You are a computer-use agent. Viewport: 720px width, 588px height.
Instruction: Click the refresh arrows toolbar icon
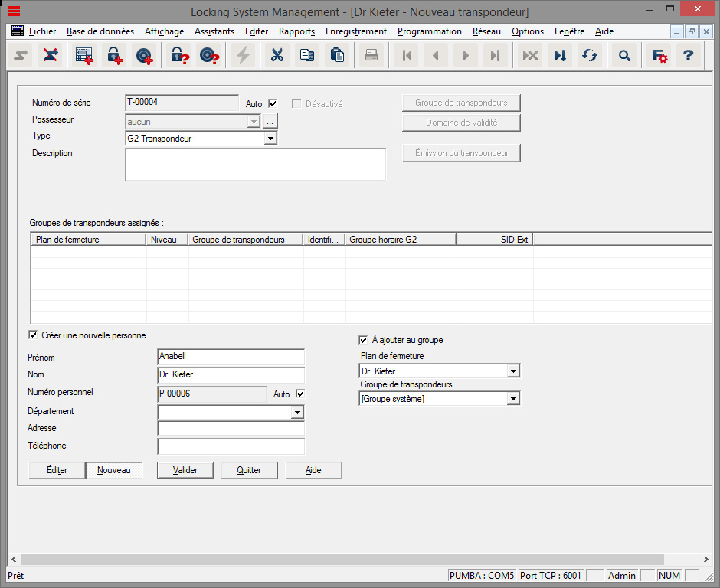coord(589,55)
